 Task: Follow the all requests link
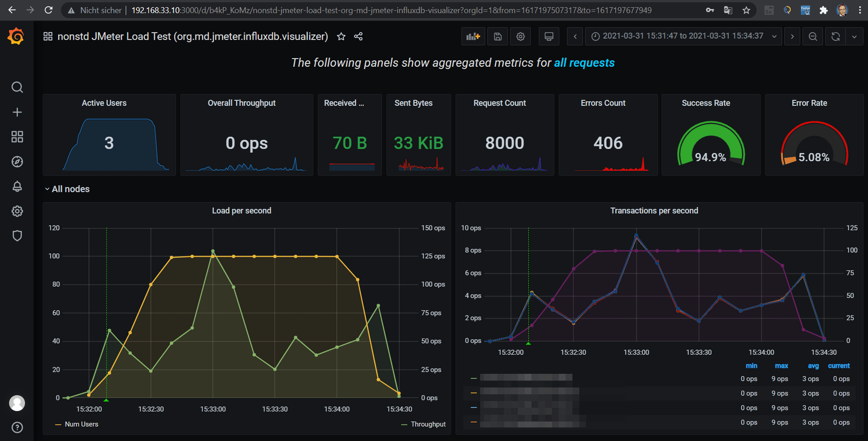[584, 62]
